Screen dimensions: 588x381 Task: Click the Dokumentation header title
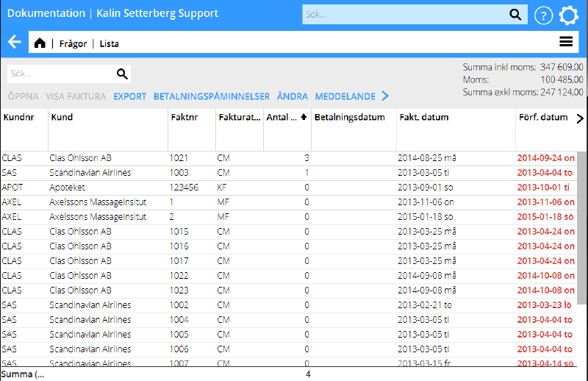point(46,13)
